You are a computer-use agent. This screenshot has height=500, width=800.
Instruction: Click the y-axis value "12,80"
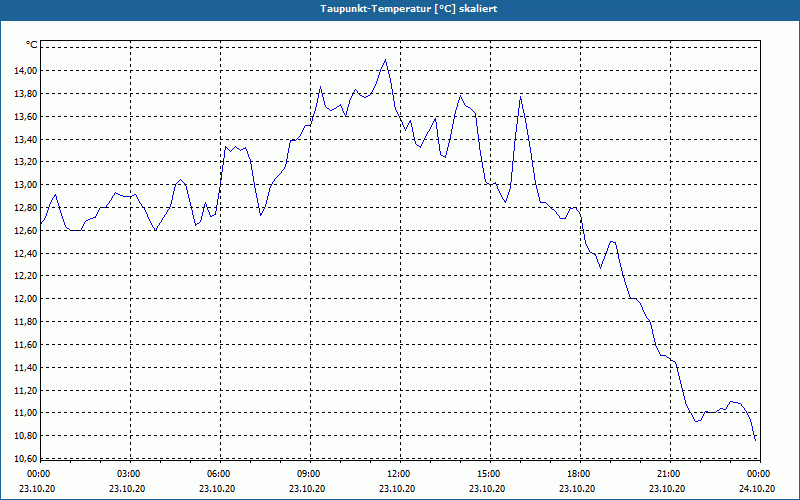26,208
